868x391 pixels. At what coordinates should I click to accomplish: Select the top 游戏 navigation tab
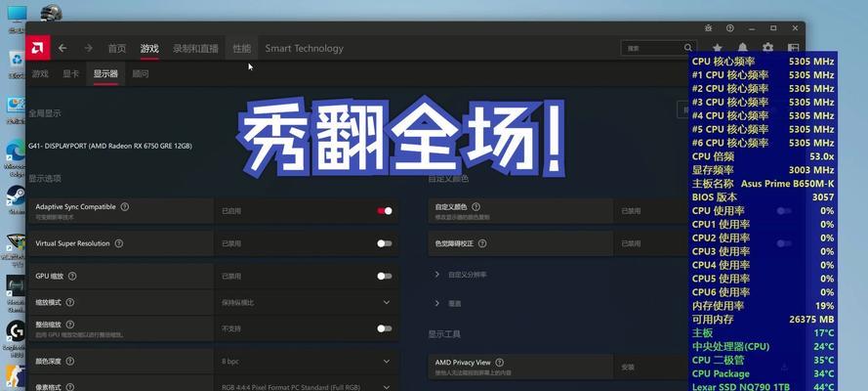coord(149,48)
